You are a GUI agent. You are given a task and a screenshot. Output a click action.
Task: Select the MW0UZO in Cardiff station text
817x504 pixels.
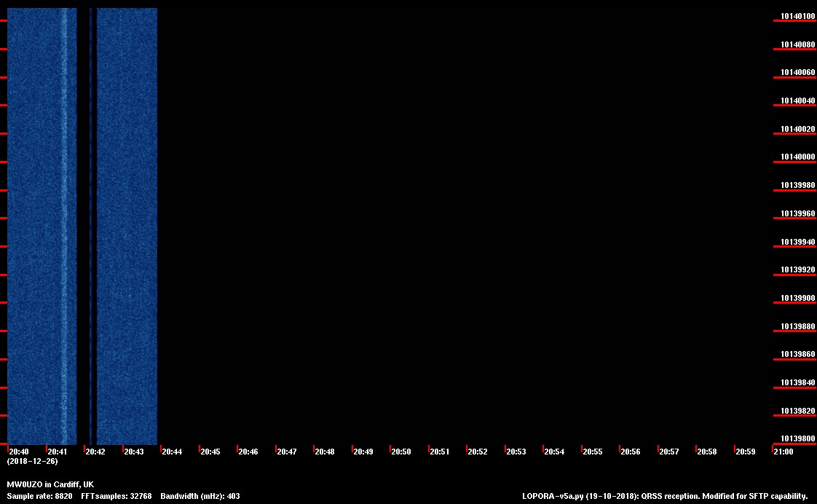(x=50, y=484)
